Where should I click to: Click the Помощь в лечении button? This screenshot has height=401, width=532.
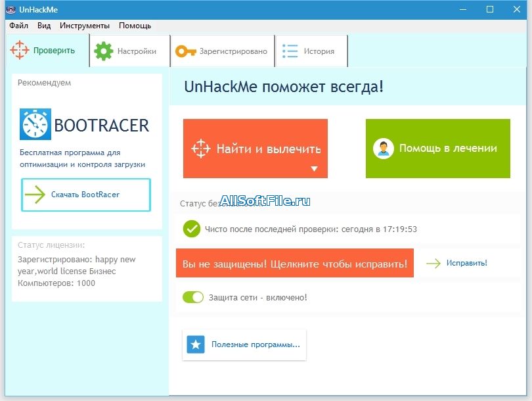438,149
